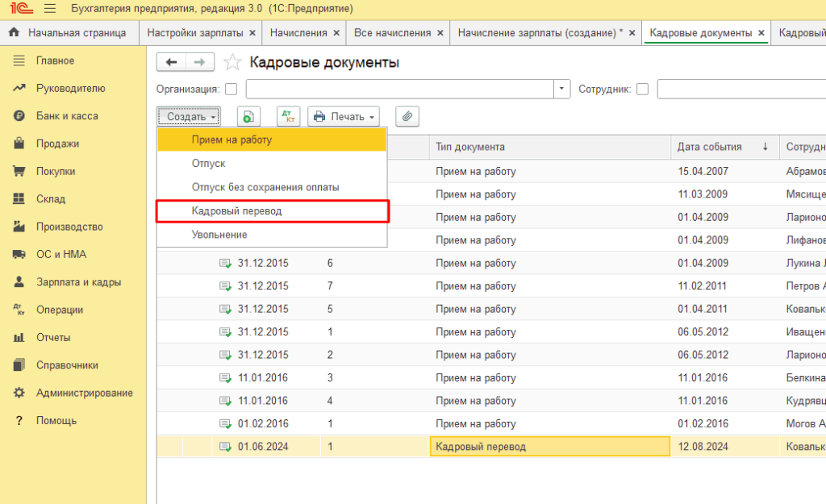Click the forward navigation arrow
Viewport: 826px width, 504px height.
click(x=199, y=62)
